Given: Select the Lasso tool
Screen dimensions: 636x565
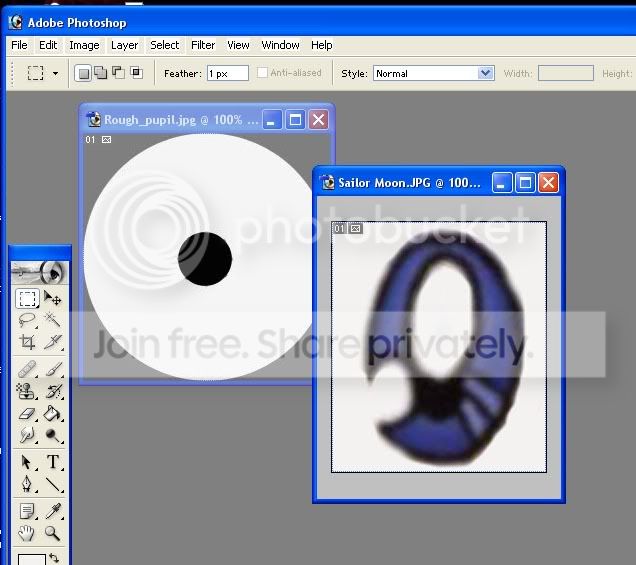Looking at the screenshot, I should [27, 320].
